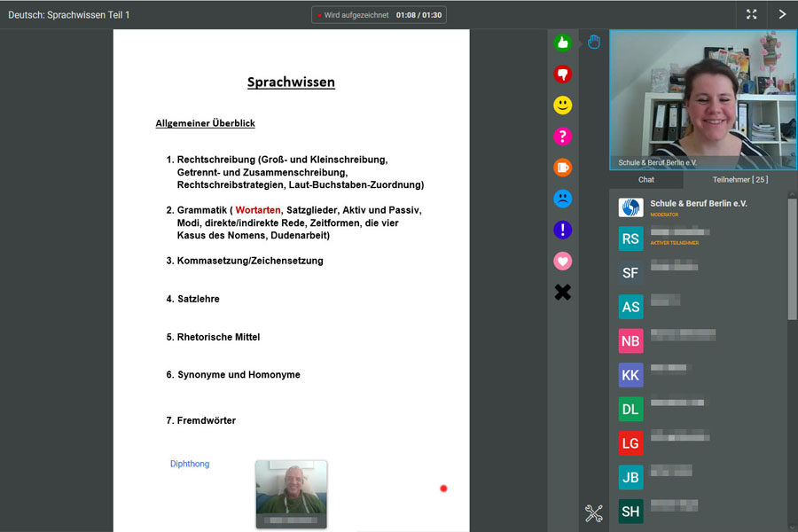Select the yellow smiley reaction
This screenshot has height=532, width=798.
click(x=562, y=106)
